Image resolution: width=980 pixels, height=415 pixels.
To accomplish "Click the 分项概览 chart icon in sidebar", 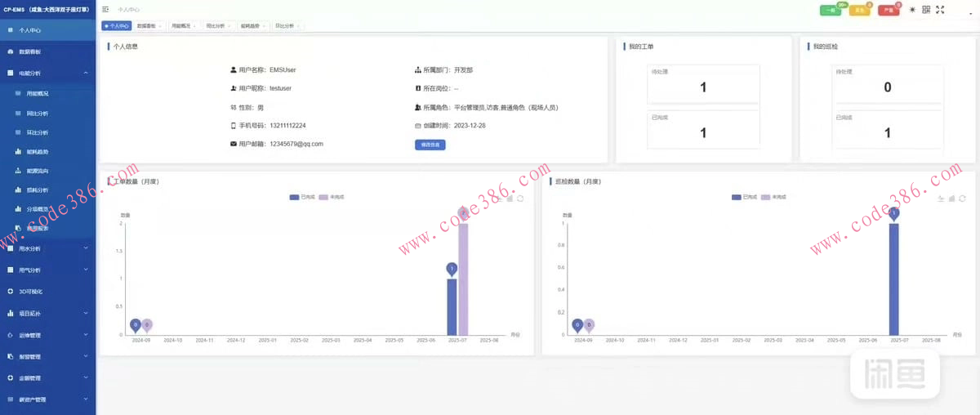I will coord(18,209).
